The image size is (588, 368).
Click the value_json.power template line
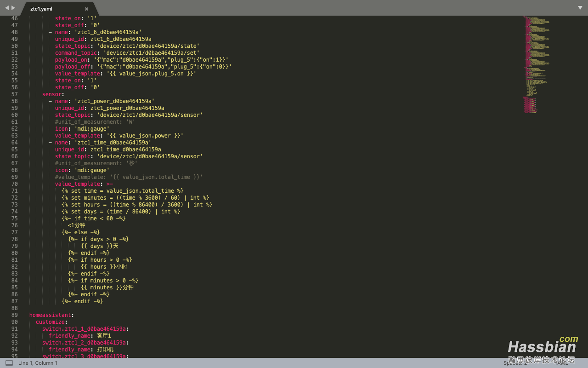[x=119, y=136]
